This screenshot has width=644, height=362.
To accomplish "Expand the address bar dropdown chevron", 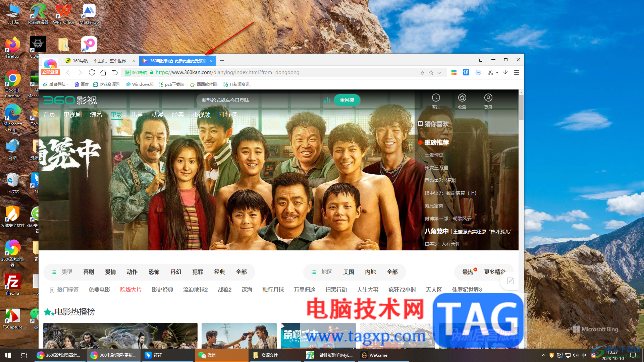I will [x=439, y=73].
